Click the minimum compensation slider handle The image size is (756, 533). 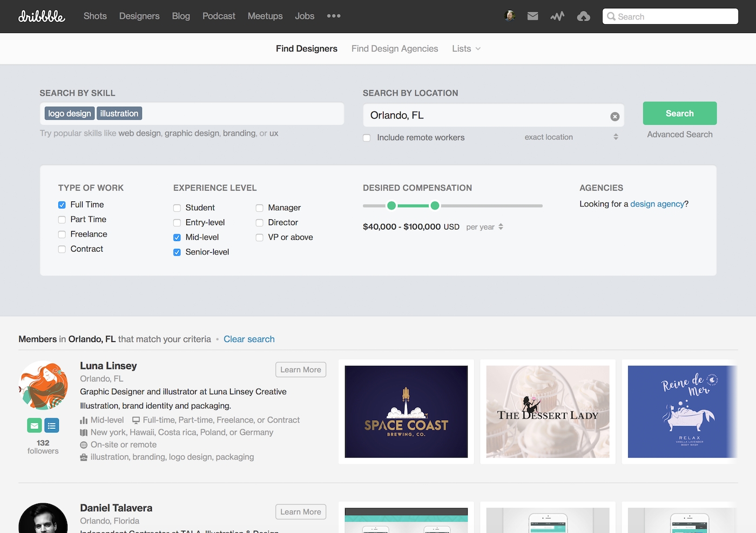pos(391,206)
